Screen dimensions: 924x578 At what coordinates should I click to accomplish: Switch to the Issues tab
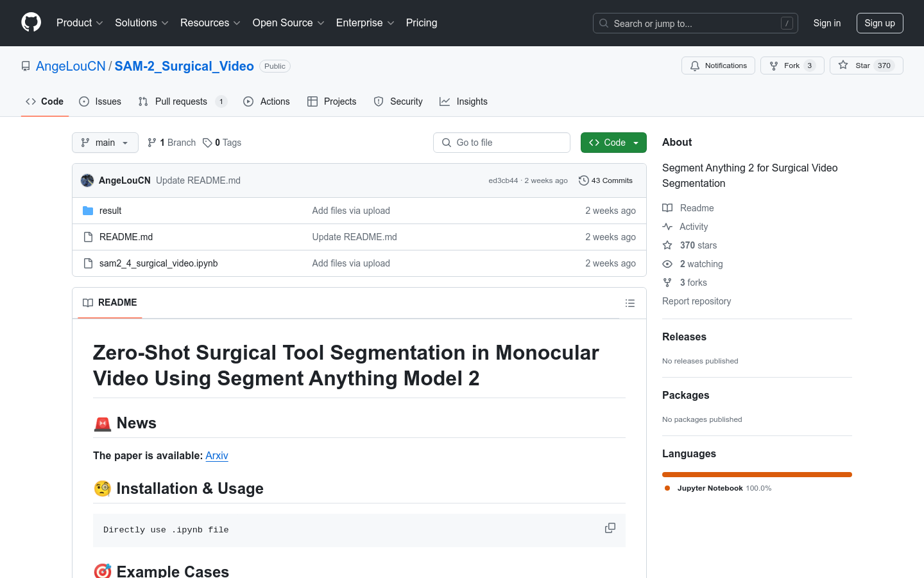pos(100,101)
